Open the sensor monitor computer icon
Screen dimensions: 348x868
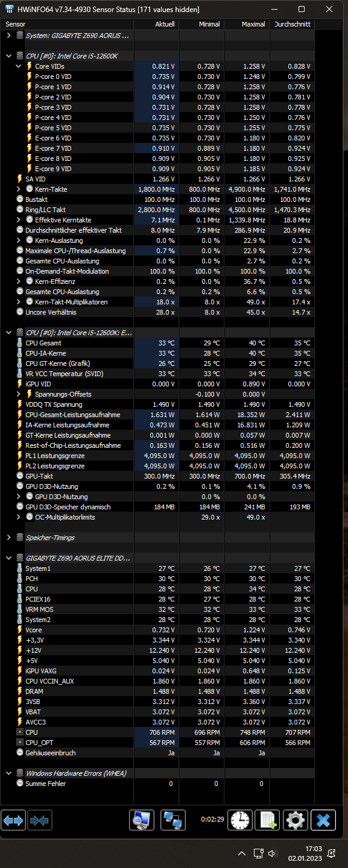[142, 820]
